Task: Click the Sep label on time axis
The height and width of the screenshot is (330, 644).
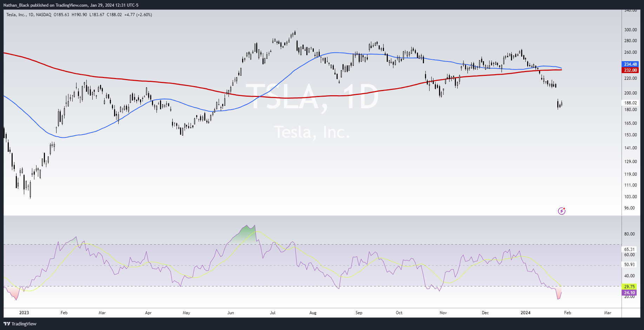Action: [x=359, y=313]
